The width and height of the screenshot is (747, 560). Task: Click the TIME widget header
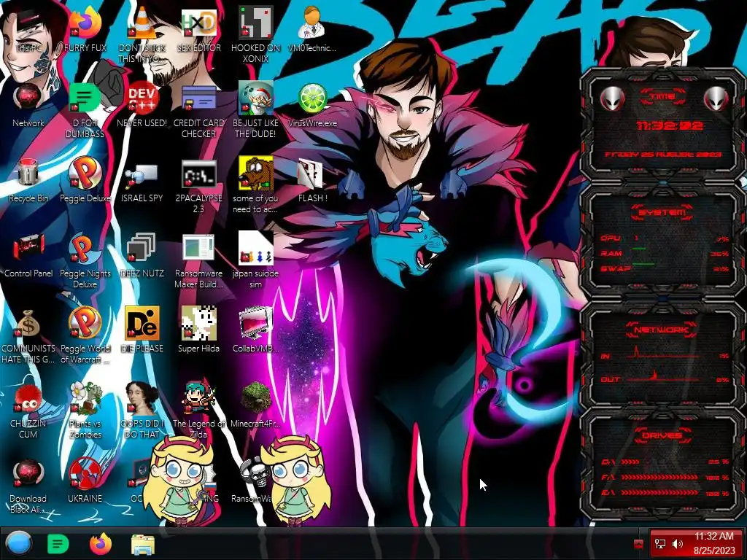pos(662,97)
